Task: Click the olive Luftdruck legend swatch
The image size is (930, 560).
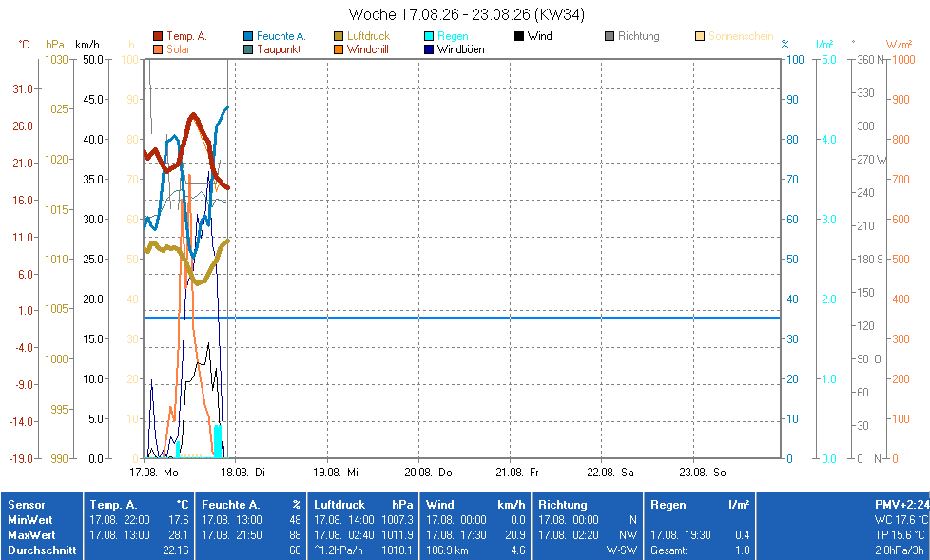Action: [339, 36]
